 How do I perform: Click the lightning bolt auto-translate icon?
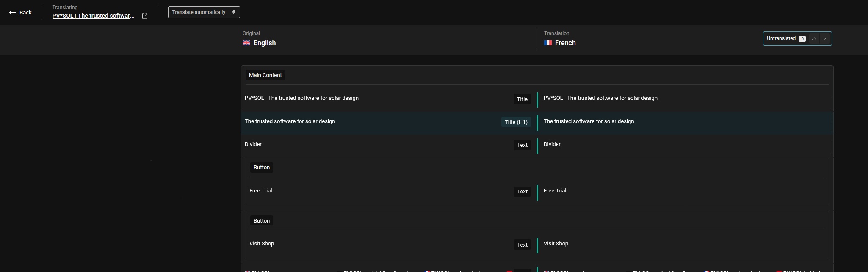(x=234, y=12)
